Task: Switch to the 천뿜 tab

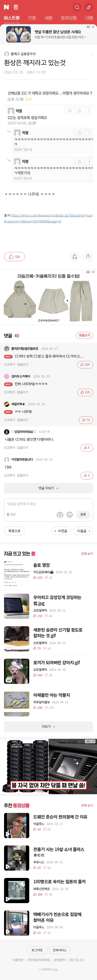Action: click(x=32, y=18)
